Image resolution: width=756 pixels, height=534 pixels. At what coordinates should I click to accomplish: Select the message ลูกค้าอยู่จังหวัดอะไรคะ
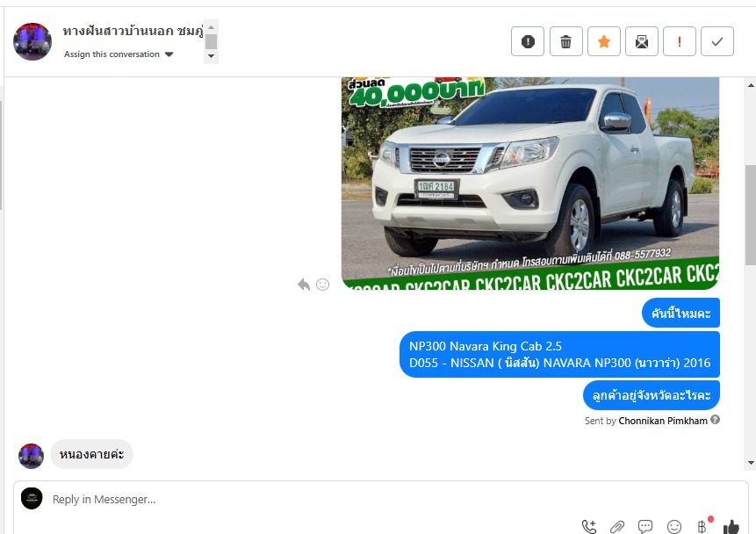pyautogui.click(x=652, y=395)
